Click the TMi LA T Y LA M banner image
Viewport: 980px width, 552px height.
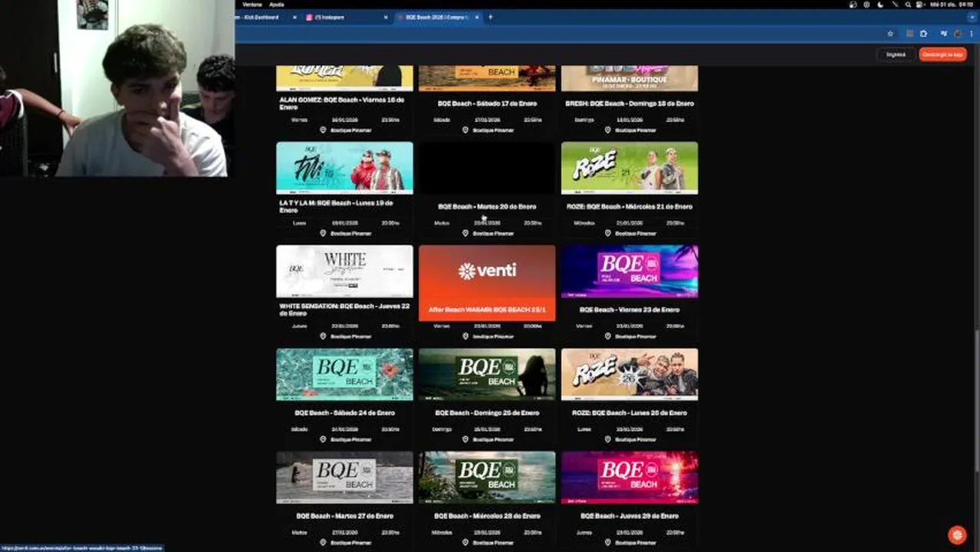coord(344,168)
